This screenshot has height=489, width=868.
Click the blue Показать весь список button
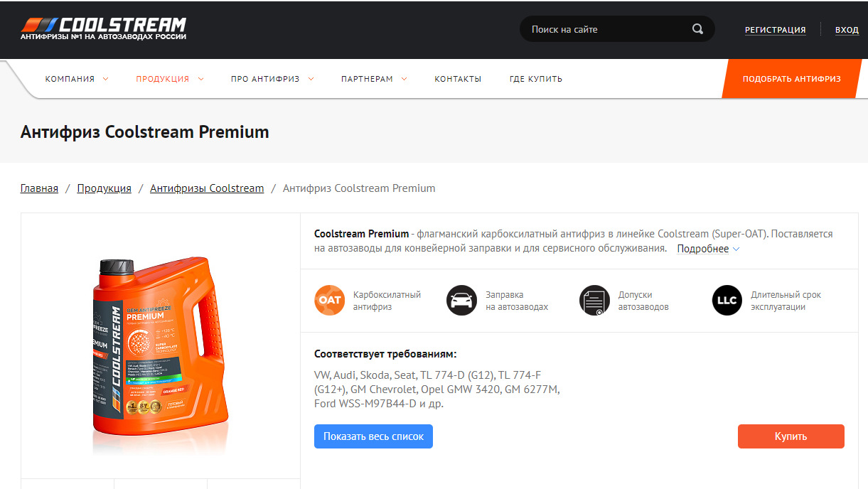point(373,436)
